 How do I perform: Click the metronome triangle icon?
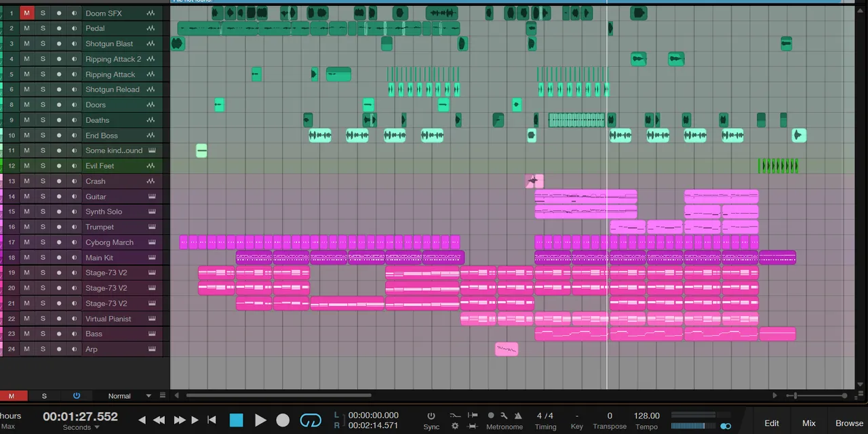click(519, 416)
